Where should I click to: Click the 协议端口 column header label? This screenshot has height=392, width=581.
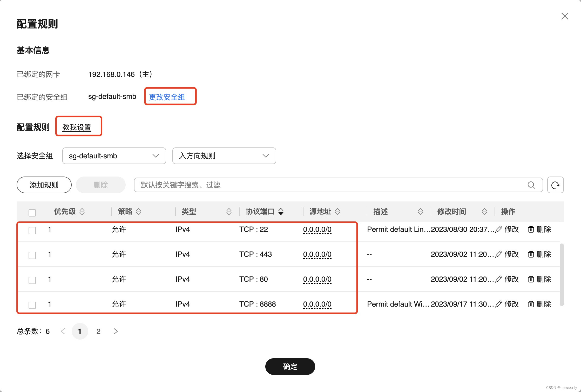click(x=260, y=212)
